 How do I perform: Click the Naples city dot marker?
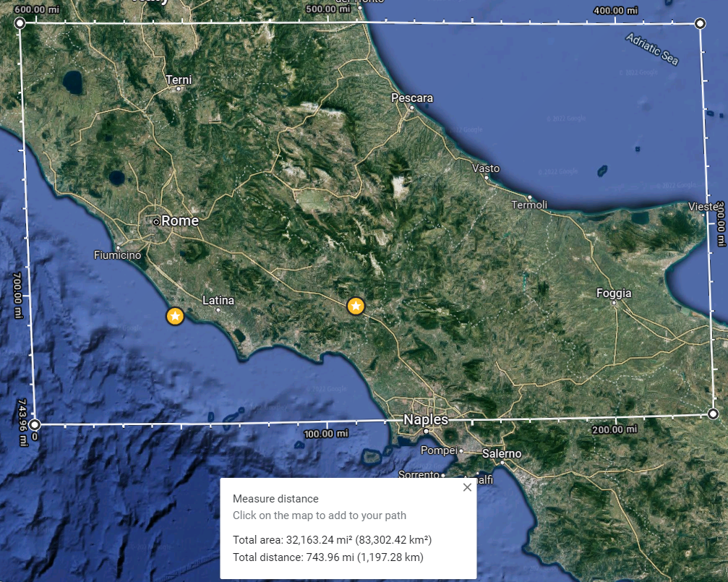pyautogui.click(x=426, y=431)
